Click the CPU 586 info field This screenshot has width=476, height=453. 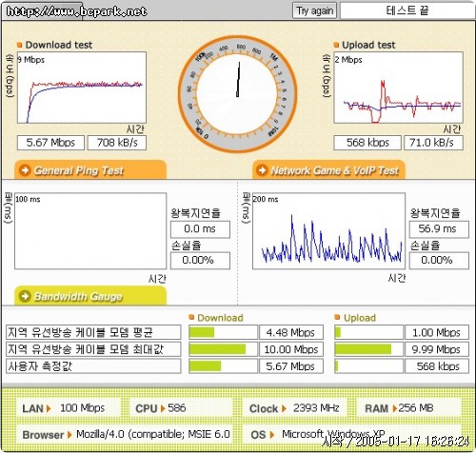[x=182, y=407]
